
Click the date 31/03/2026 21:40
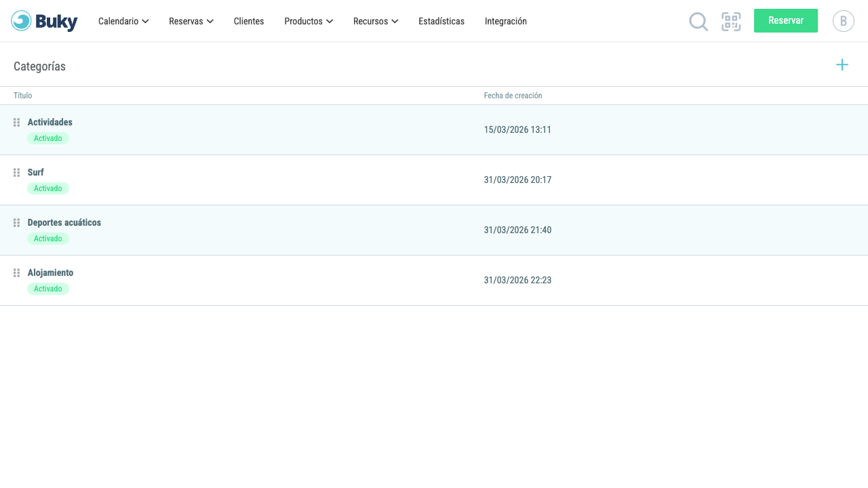[518, 230]
